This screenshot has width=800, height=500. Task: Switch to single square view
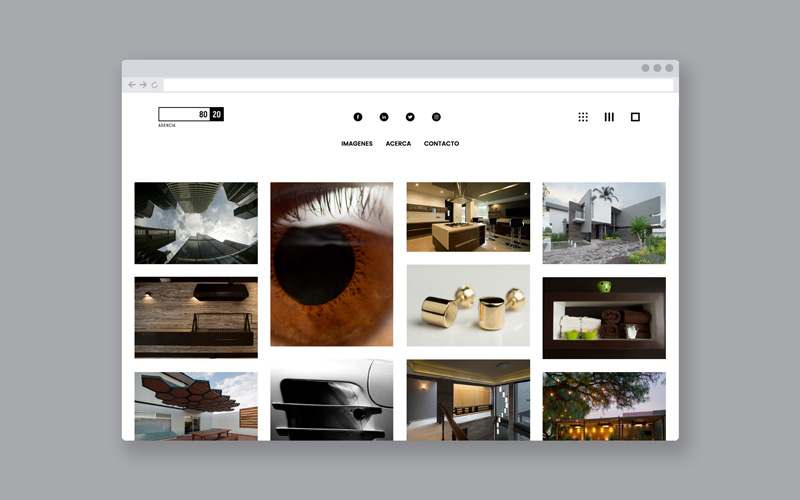635,117
